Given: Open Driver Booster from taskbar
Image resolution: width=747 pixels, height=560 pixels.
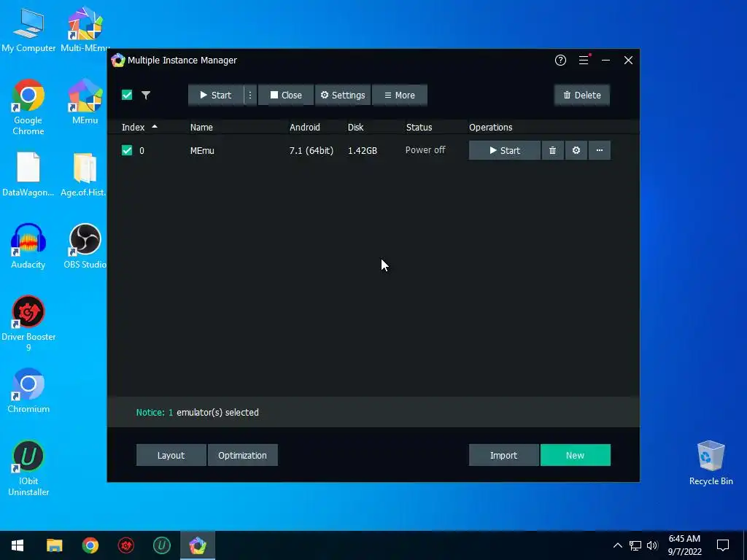Looking at the screenshot, I should pos(125,545).
